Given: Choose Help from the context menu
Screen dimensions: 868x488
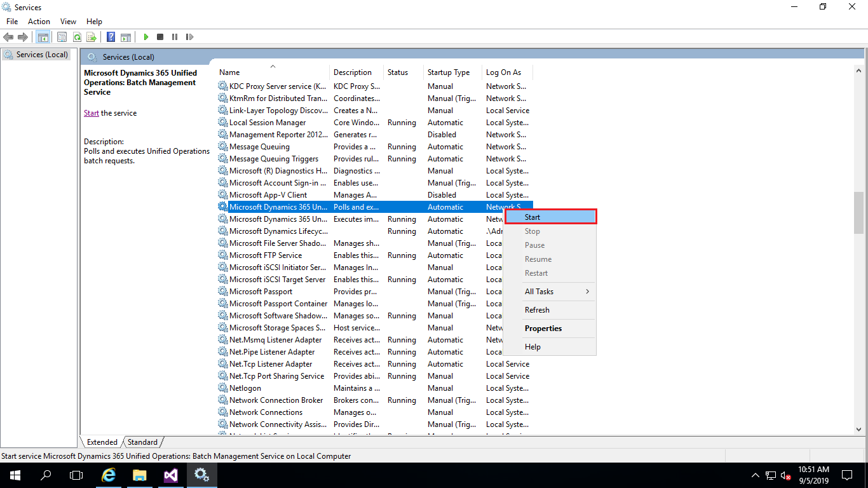Looking at the screenshot, I should click(550, 347).
